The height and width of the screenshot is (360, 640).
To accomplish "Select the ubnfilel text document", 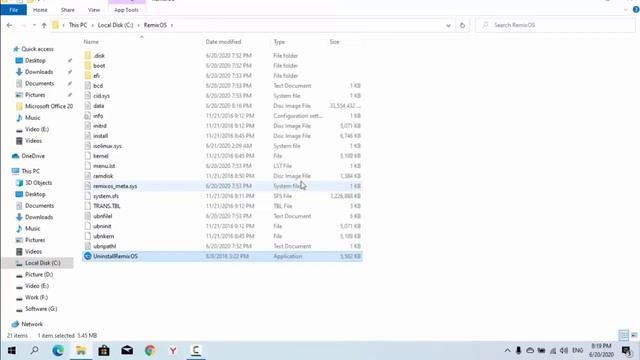I will point(222,216).
